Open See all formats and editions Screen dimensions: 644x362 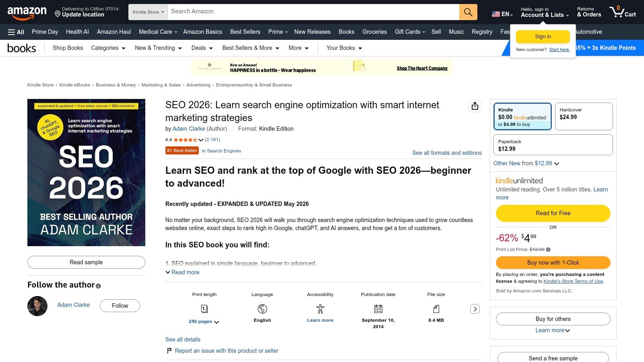447,153
